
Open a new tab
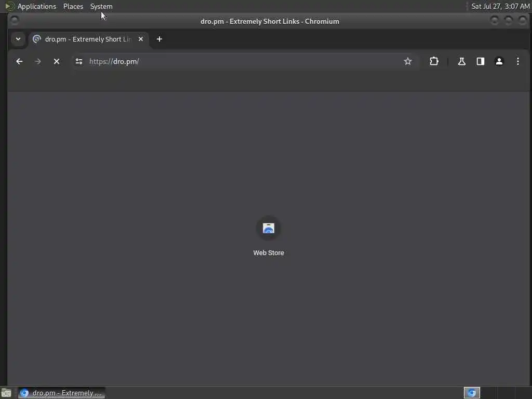[159, 39]
